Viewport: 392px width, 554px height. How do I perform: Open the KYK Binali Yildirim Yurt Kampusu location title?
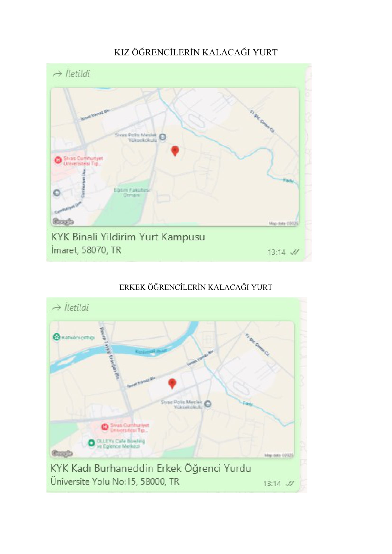coord(128,237)
